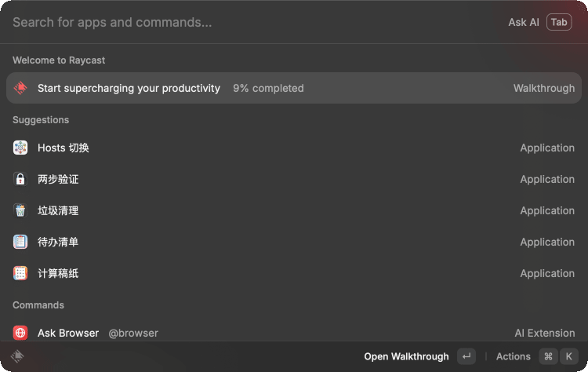
Task: Click the Raycast logo in bottom bar
Action: point(17,356)
